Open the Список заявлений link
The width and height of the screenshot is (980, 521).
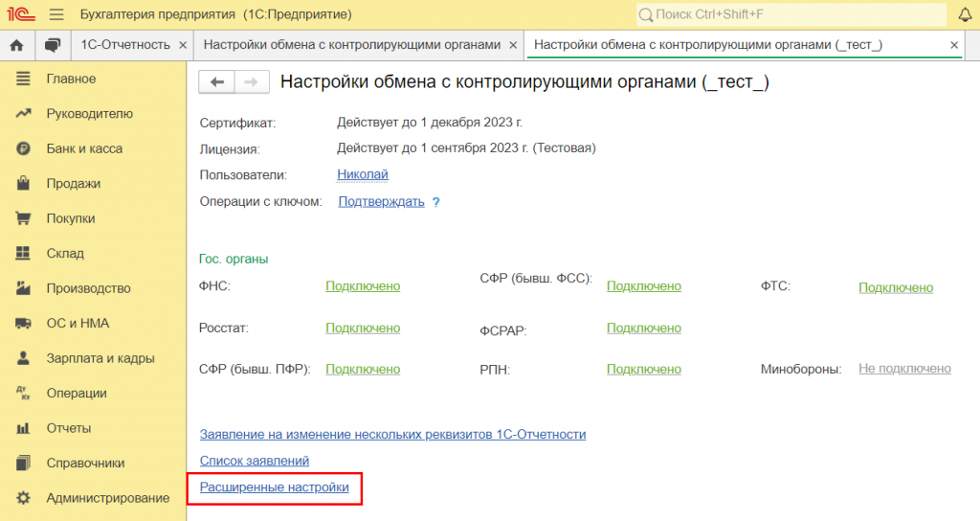[255, 461]
